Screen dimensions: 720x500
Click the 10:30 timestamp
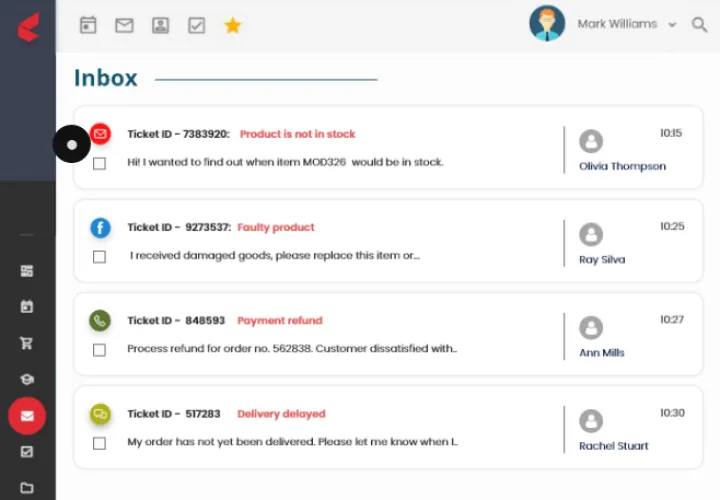click(672, 413)
